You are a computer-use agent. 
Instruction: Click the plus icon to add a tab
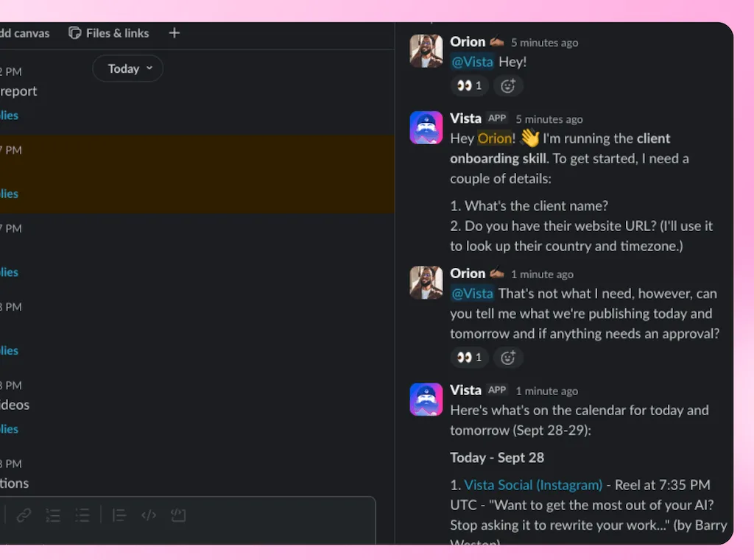pyautogui.click(x=175, y=32)
